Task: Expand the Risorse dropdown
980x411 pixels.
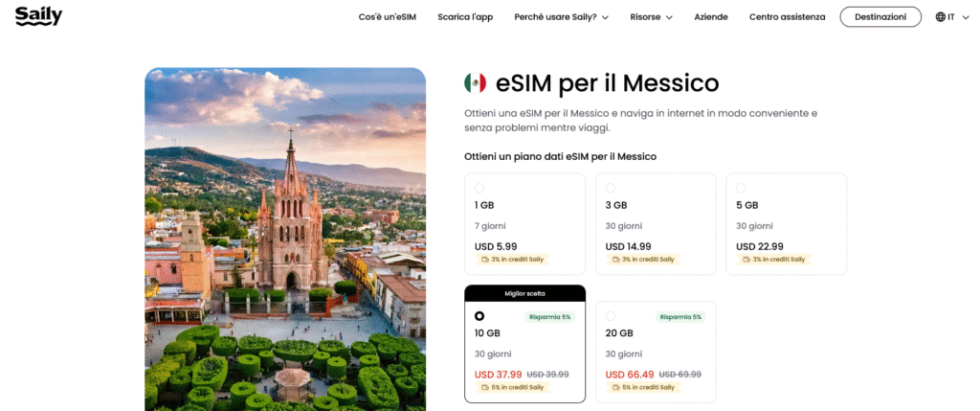Action: 651,17
